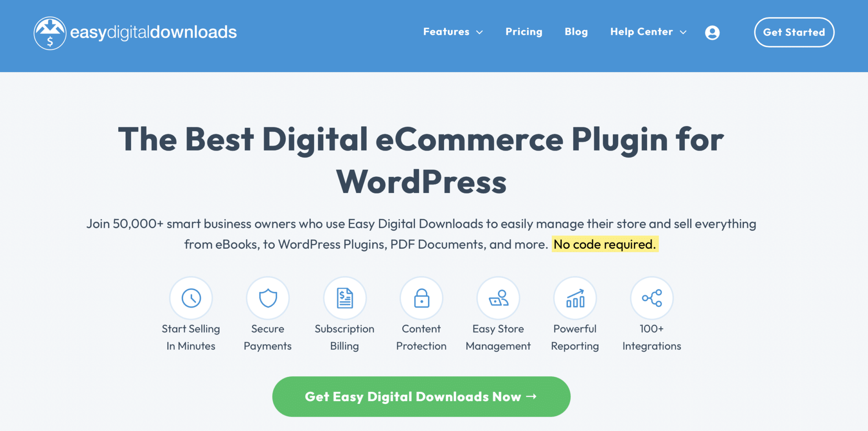The width and height of the screenshot is (868, 431).
Task: Click Get Easy Digital Downloads Now button
Action: pyautogui.click(x=421, y=397)
